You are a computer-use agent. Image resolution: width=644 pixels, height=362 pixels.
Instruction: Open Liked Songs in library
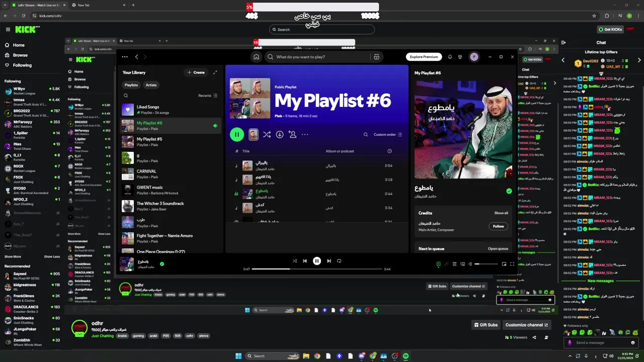pyautogui.click(x=171, y=109)
